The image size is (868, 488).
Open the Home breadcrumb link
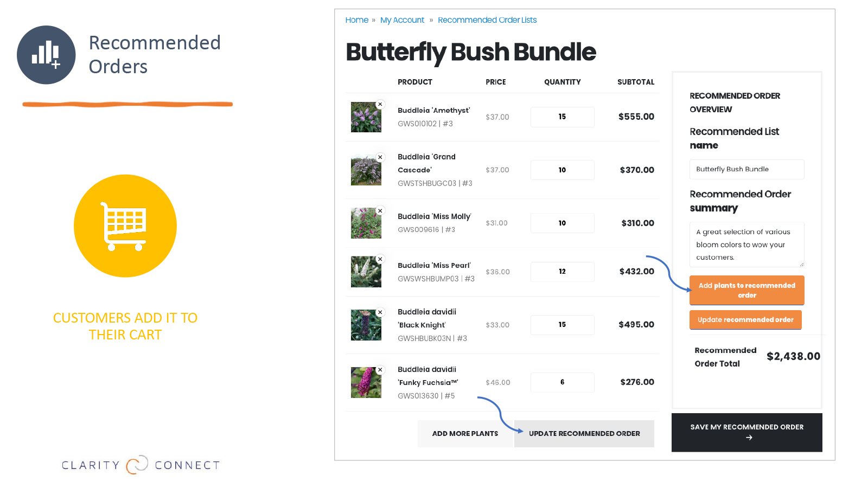[357, 20]
